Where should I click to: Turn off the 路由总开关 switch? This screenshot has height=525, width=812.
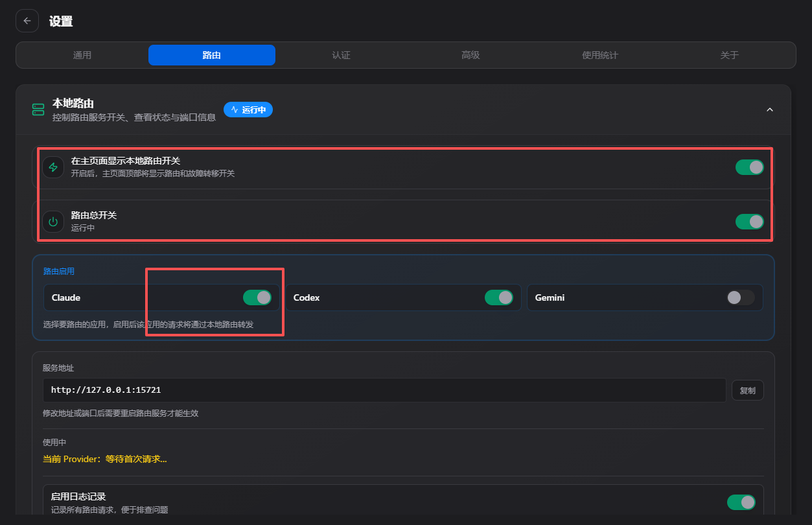(x=750, y=222)
